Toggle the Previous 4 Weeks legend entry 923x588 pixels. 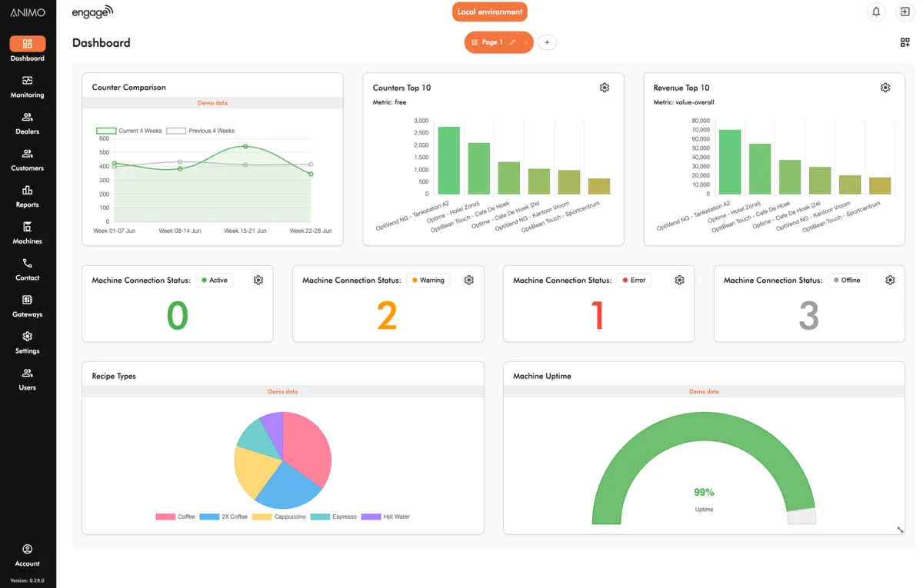click(x=201, y=131)
